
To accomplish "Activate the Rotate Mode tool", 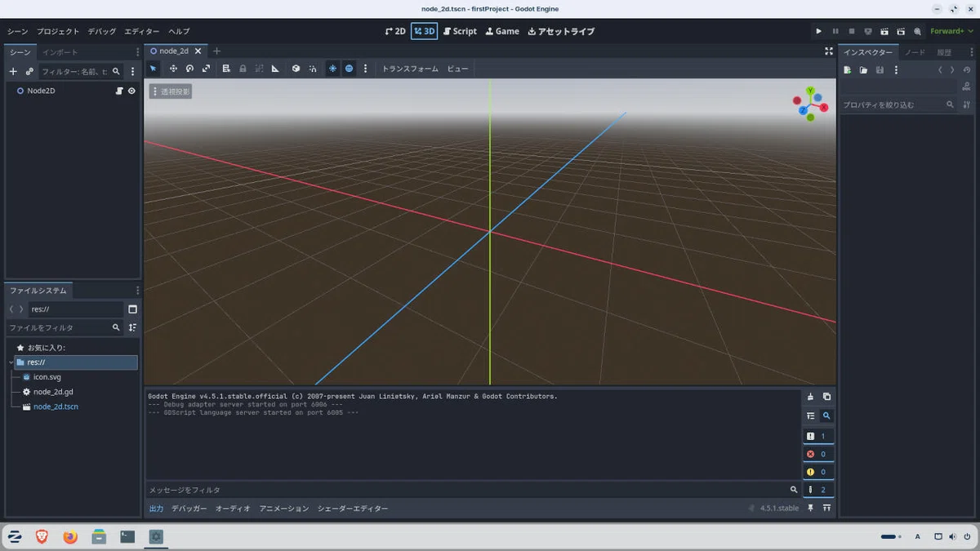I will (189, 69).
